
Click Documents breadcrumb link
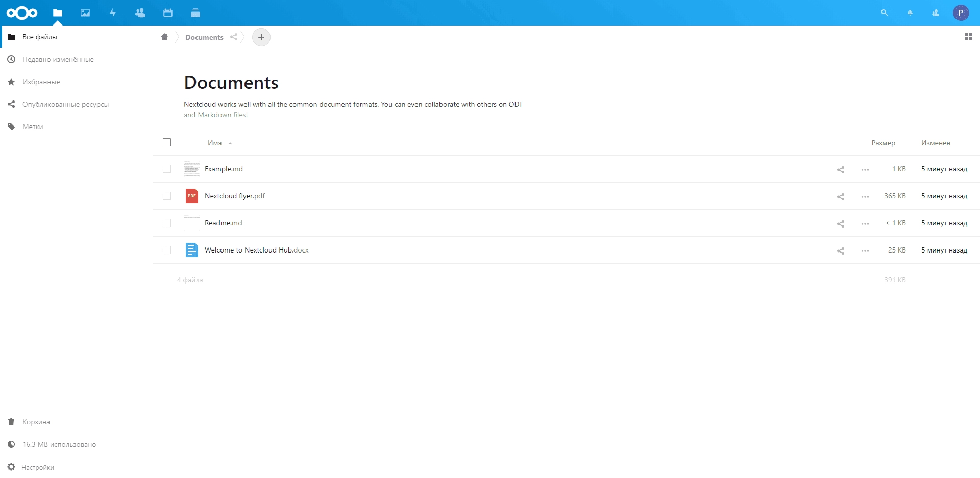pyautogui.click(x=204, y=37)
